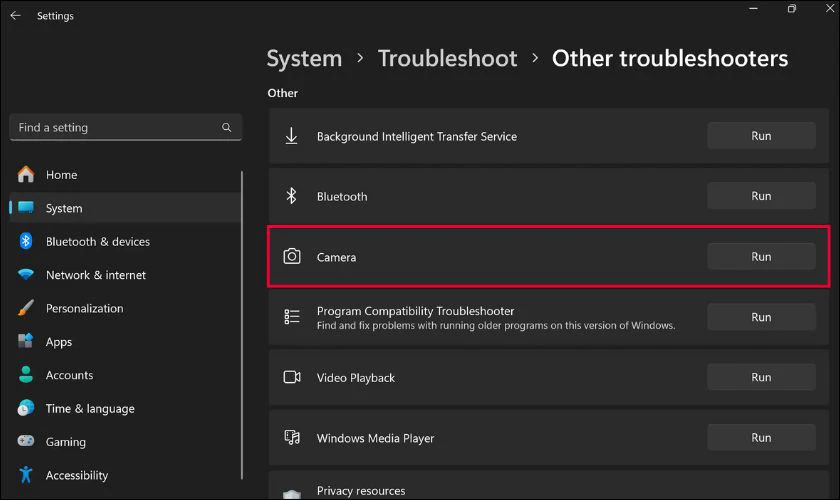Image resolution: width=840 pixels, height=500 pixels.
Task: Click the Personalization paintbrush icon
Action: click(x=25, y=308)
